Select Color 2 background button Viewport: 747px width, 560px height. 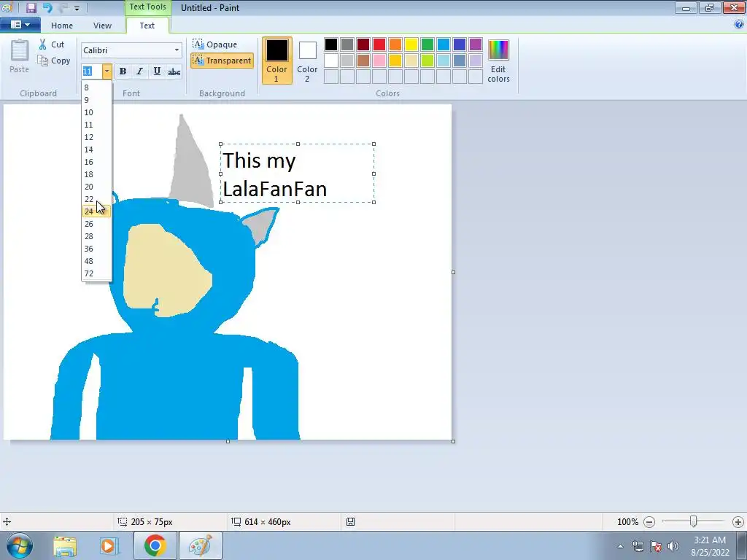pyautogui.click(x=307, y=61)
